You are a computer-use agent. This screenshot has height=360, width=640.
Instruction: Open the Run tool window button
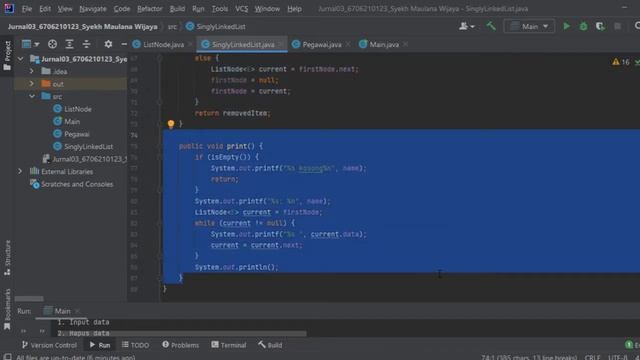[100, 345]
